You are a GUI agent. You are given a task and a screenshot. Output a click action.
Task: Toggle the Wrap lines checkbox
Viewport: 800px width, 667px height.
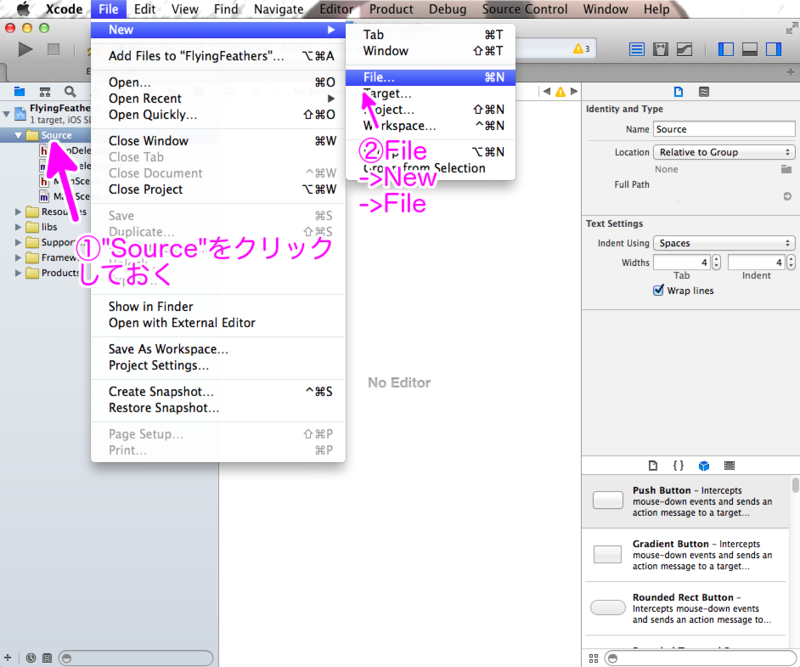click(658, 290)
